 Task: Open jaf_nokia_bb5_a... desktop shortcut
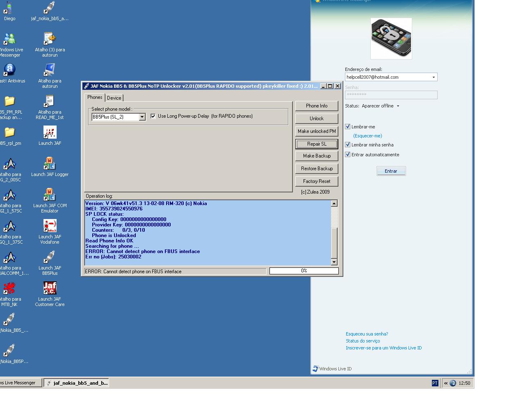(50, 11)
